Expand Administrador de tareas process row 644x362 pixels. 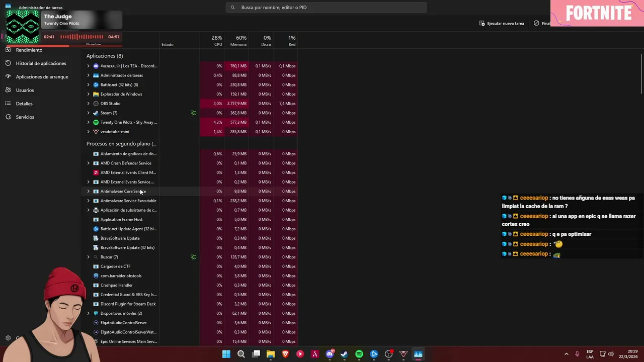coord(88,75)
